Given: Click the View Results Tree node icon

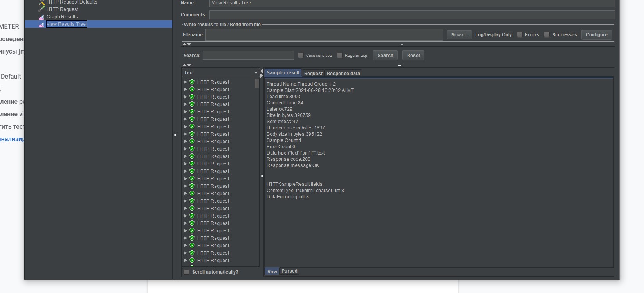Looking at the screenshot, I should (x=41, y=24).
